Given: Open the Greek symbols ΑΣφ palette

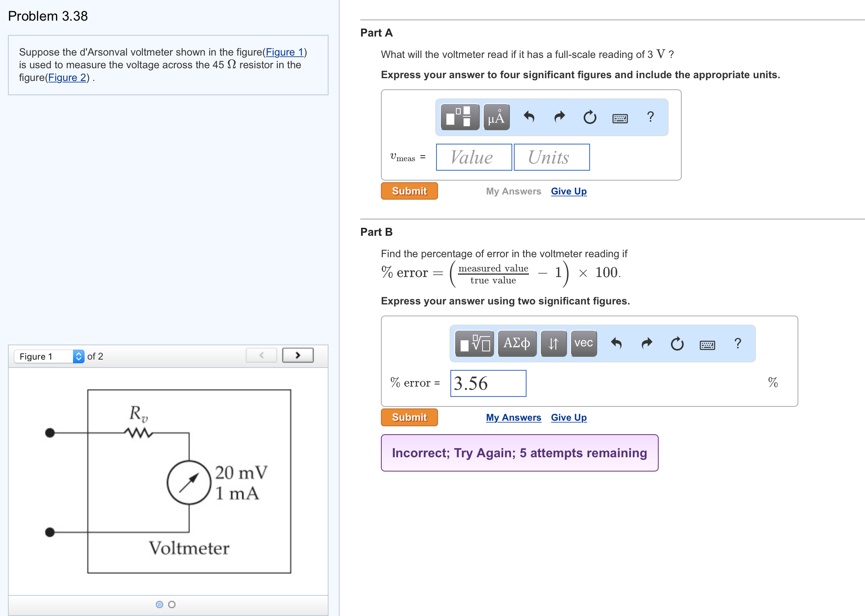Looking at the screenshot, I should [517, 343].
